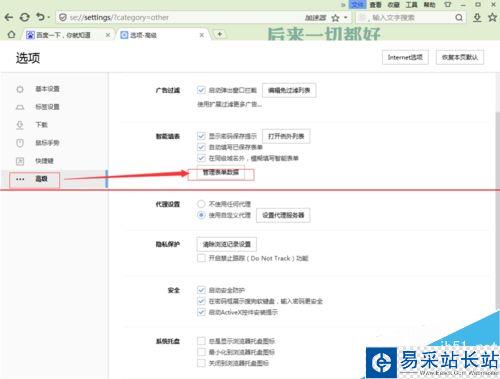500x379 pixels.
Task: Open the 工具 menu
Action: click(411, 5)
